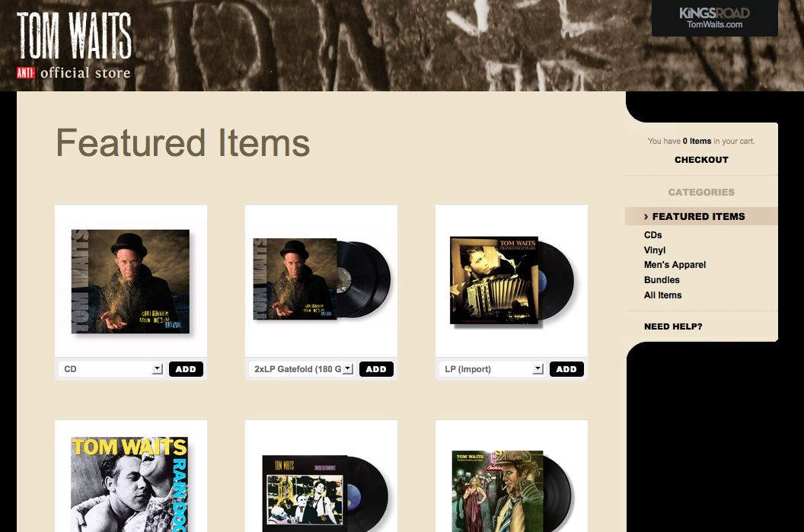
Task: Open the Vinyl category
Action: 654,250
